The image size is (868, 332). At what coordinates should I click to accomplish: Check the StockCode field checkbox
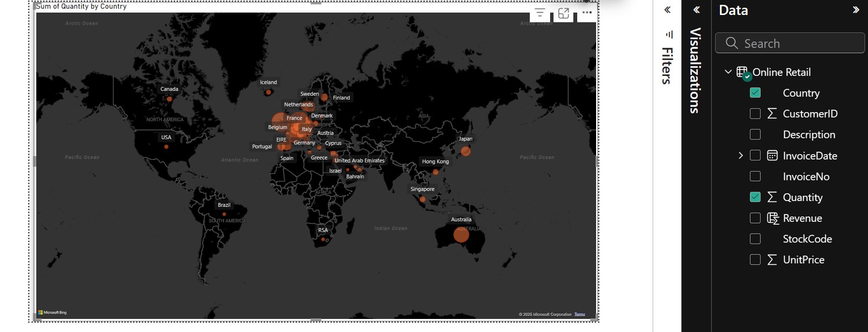pos(755,239)
